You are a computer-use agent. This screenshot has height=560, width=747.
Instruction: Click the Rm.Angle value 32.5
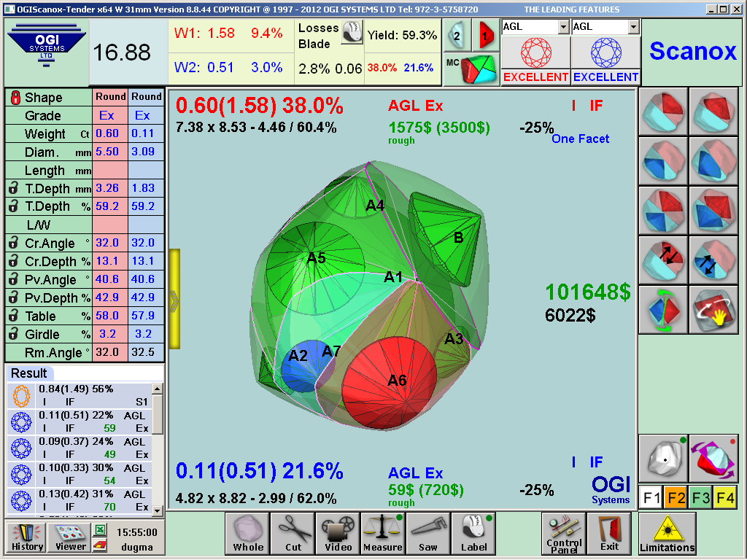pyautogui.click(x=146, y=352)
